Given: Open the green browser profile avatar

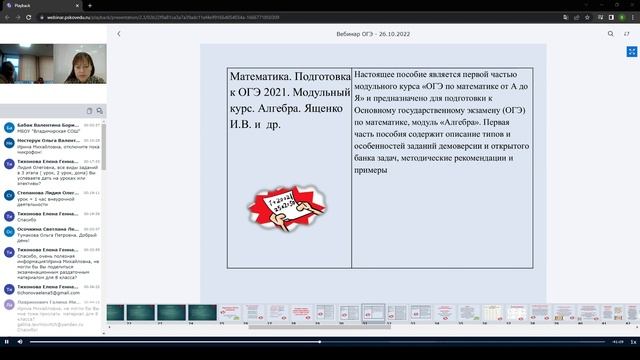Looking at the screenshot, I should [x=622, y=18].
